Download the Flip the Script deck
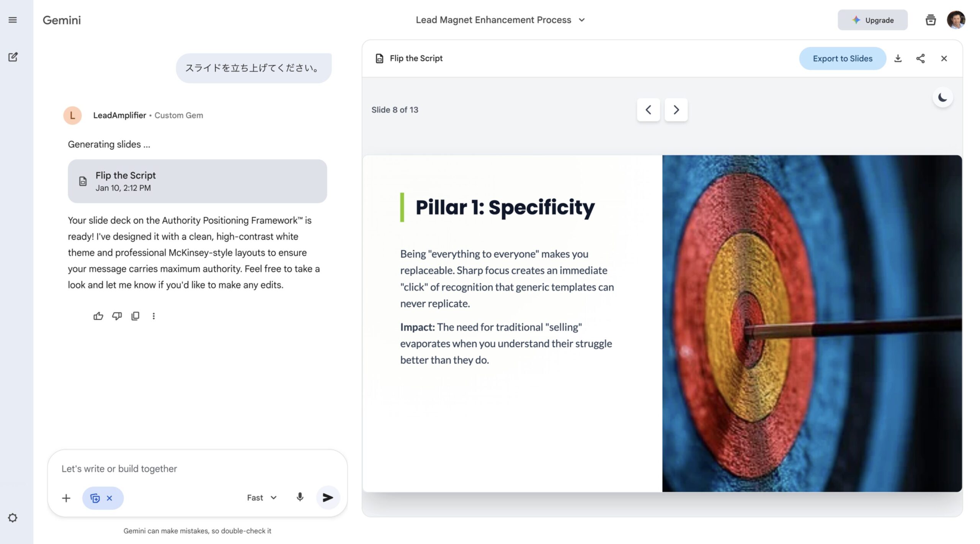The height and width of the screenshot is (544, 980). (x=898, y=59)
